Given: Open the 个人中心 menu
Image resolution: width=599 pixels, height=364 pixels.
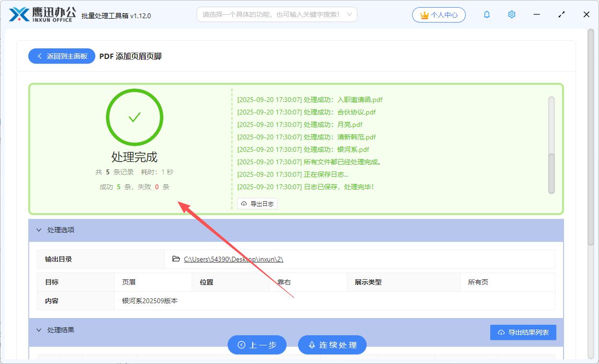Looking at the screenshot, I should point(438,15).
